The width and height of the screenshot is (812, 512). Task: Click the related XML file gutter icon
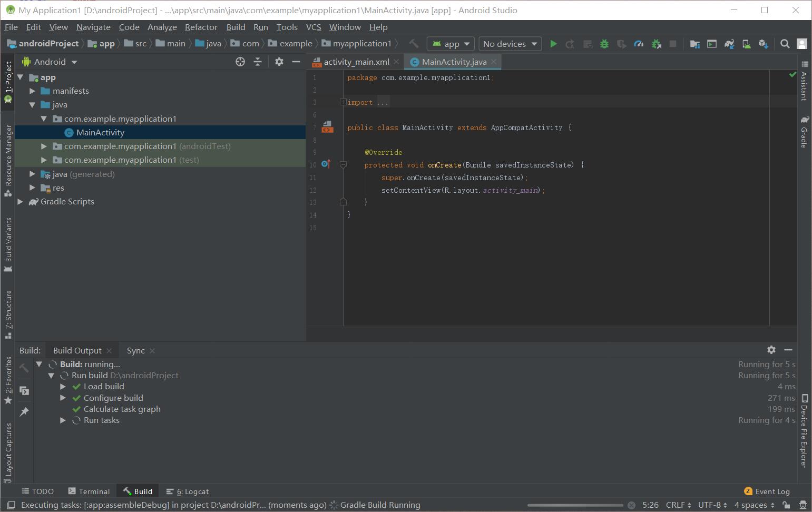[327, 127]
